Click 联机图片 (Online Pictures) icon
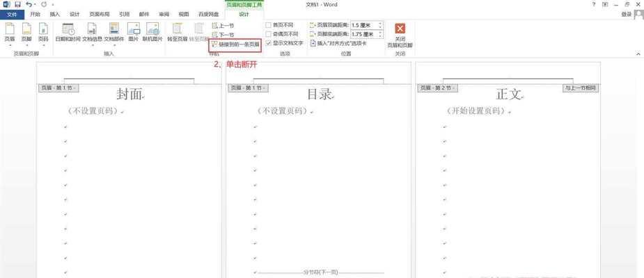 [152, 29]
